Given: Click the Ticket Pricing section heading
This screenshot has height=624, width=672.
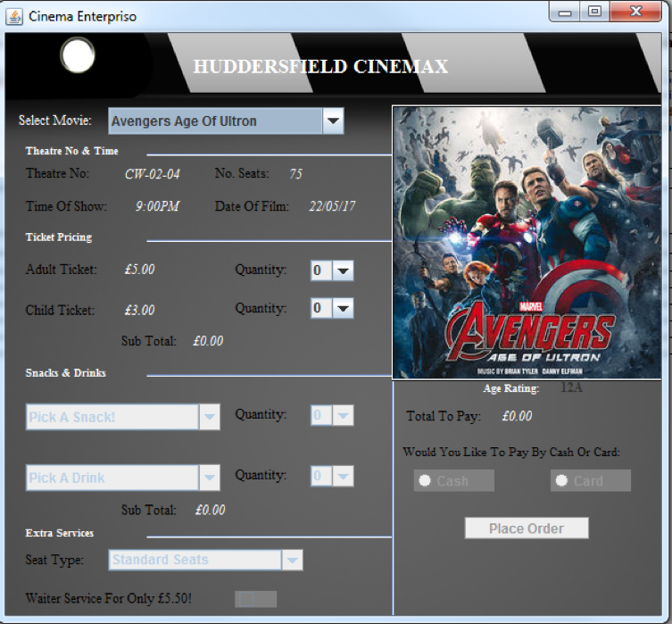Looking at the screenshot, I should pyautogui.click(x=59, y=237).
